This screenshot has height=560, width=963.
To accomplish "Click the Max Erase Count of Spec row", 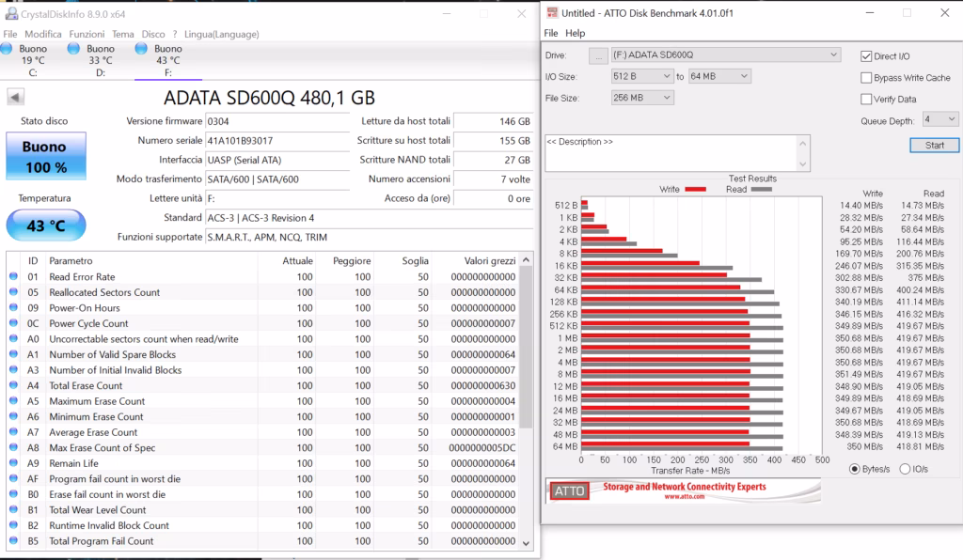I will tap(263, 448).
